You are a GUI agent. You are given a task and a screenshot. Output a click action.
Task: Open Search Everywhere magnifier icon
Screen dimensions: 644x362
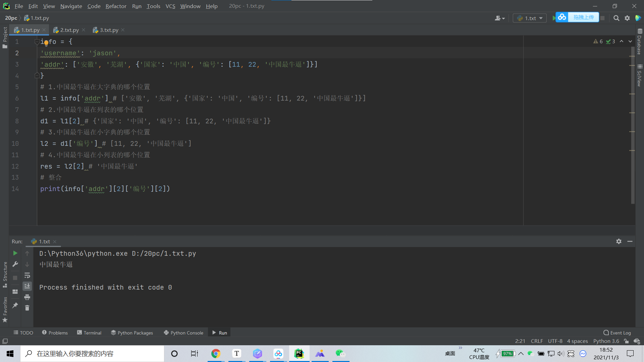616,18
